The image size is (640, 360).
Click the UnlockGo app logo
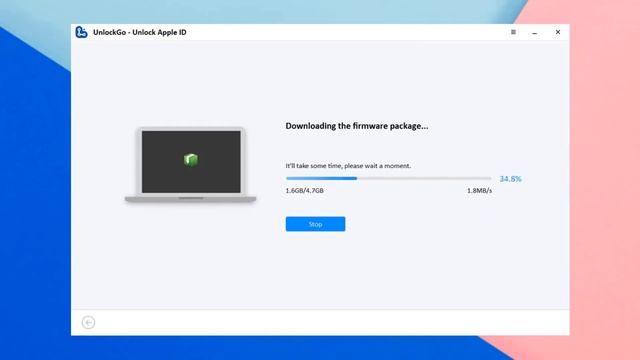(81, 32)
